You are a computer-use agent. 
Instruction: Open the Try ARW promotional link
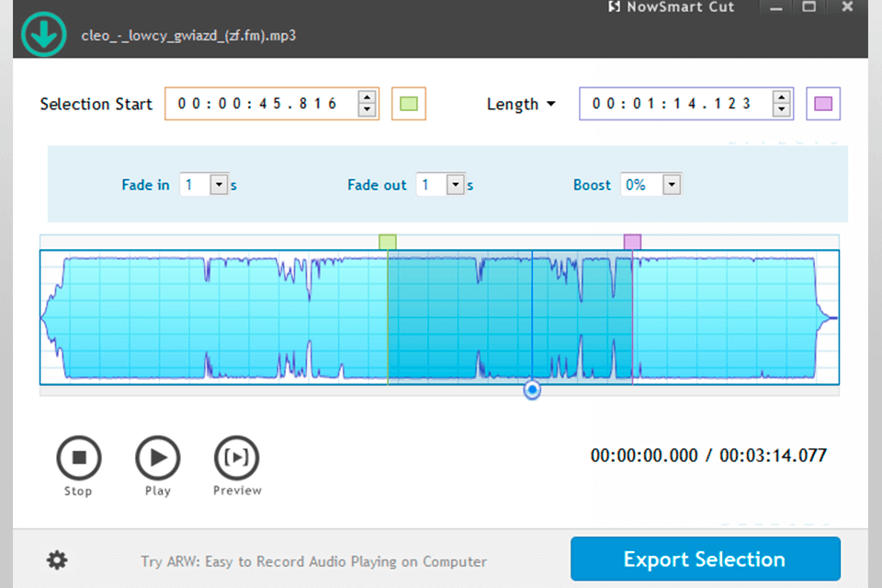click(314, 561)
